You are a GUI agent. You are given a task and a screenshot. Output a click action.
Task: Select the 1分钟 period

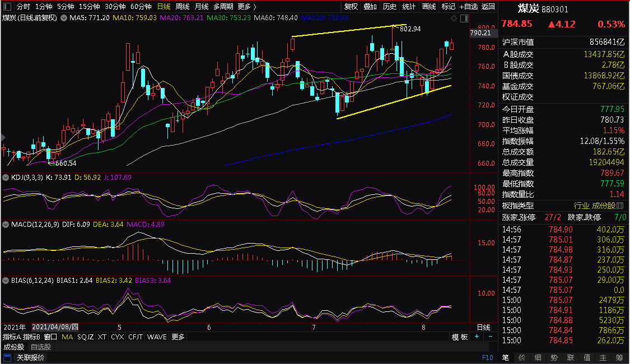tap(44, 6)
